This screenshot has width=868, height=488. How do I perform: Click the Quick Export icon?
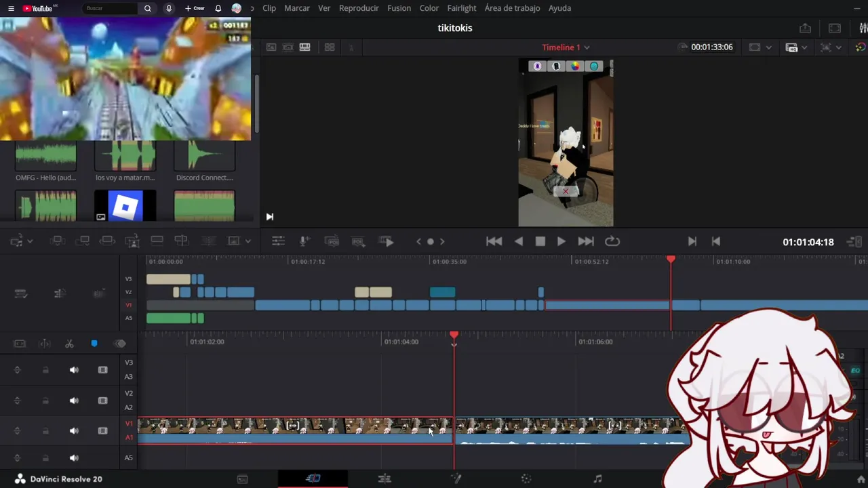point(805,28)
